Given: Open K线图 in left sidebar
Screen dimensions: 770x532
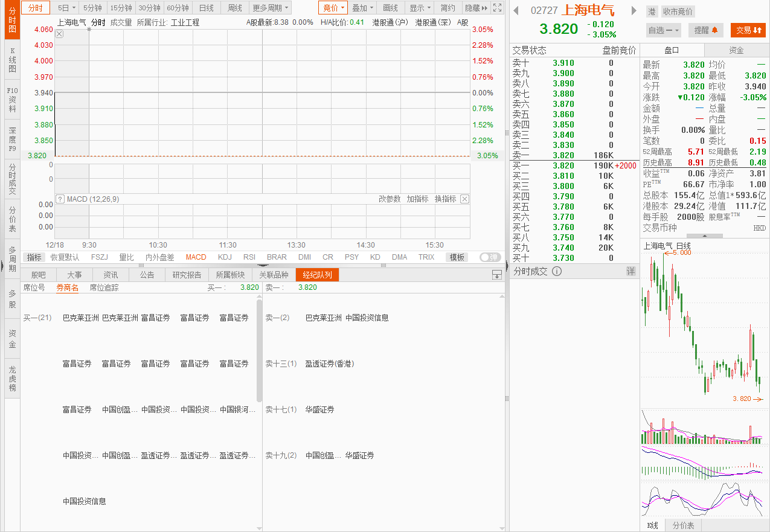Looking at the screenshot, I should pos(12,60).
